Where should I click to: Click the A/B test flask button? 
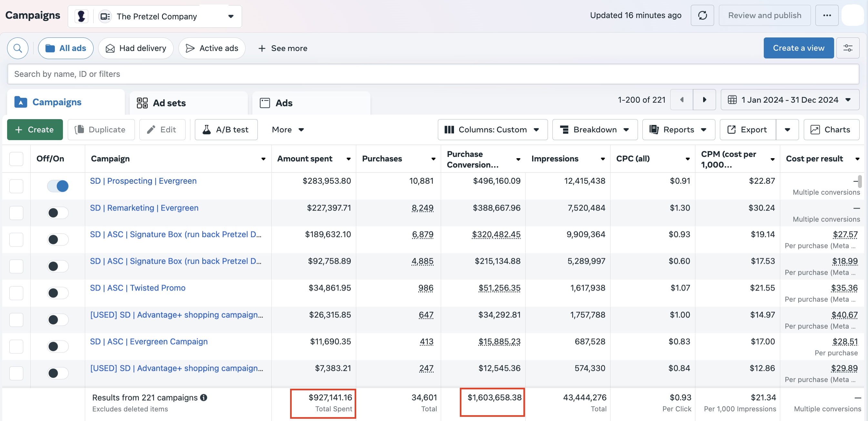tap(226, 130)
